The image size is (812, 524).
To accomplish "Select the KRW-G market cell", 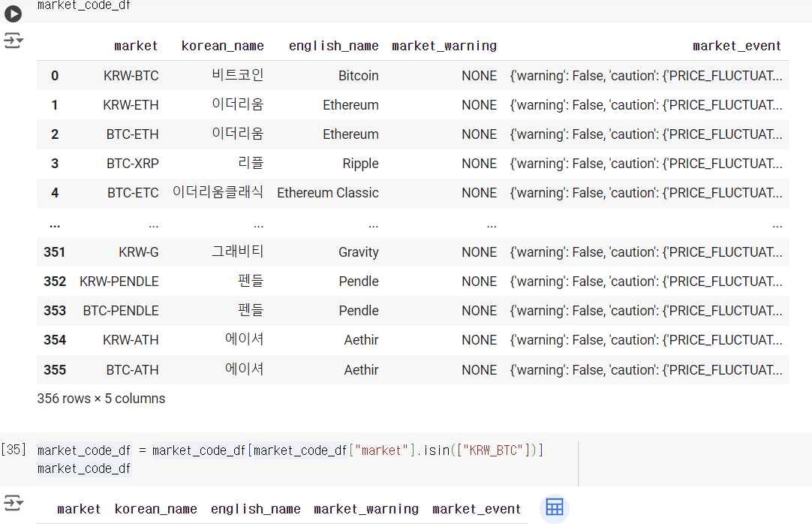I will 139,252.
